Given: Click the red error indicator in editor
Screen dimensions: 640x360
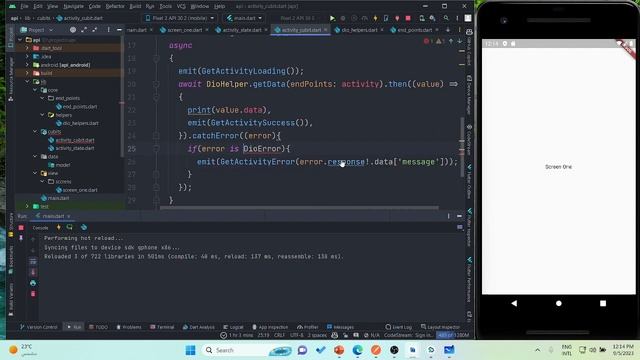Looking at the screenshot, I should (x=428, y=41).
